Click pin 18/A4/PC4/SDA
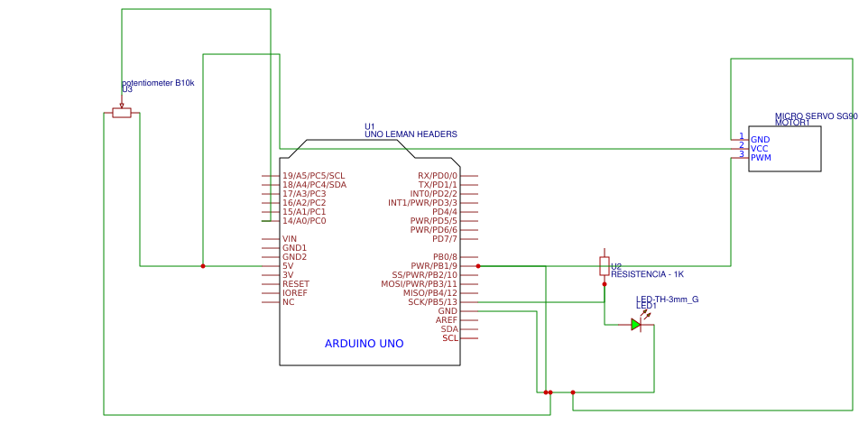Image resolution: width=868 pixels, height=424 pixels. pos(314,184)
